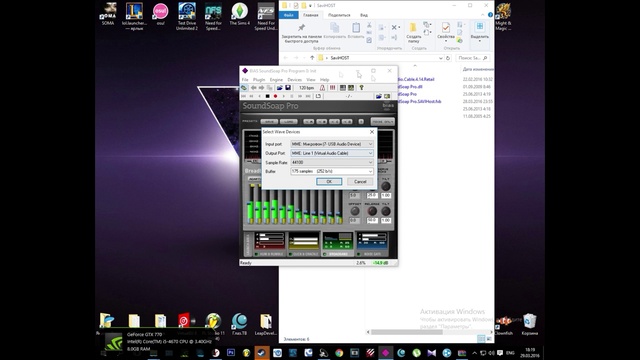This screenshot has height=360, width=640.
Task: Click the red record button in transport bar
Action: coord(276,96)
